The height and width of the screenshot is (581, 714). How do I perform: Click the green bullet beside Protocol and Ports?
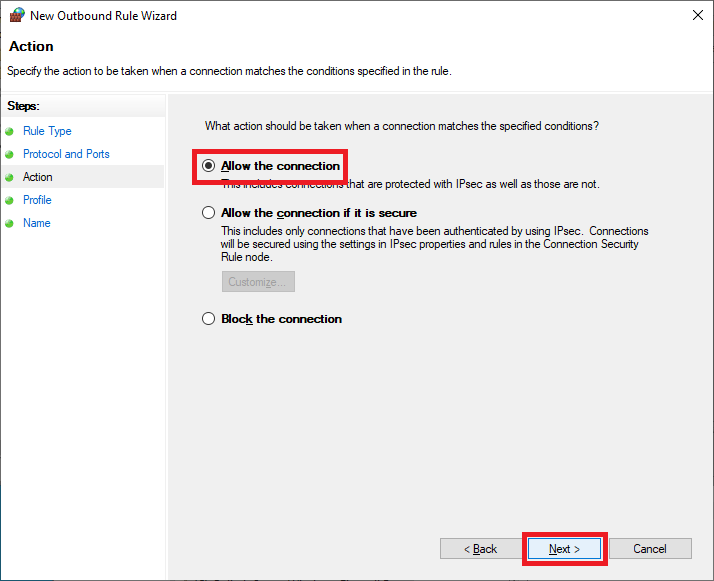tap(10, 154)
